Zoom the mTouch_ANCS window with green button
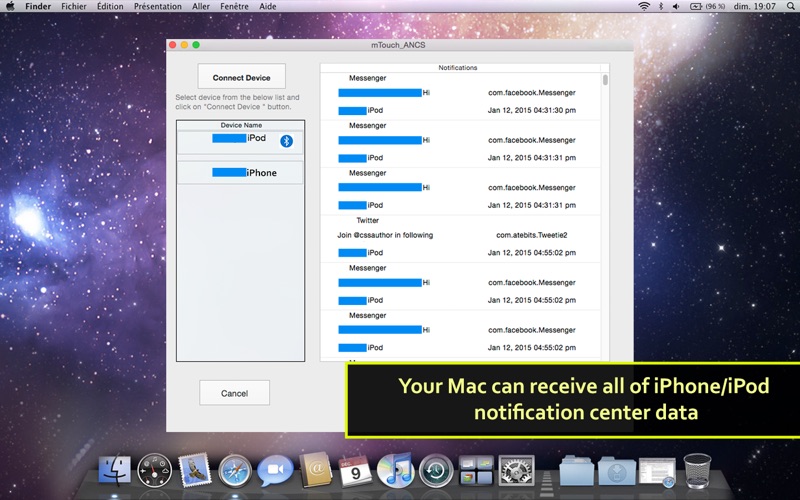Viewport: 800px width, 500px height. point(196,45)
